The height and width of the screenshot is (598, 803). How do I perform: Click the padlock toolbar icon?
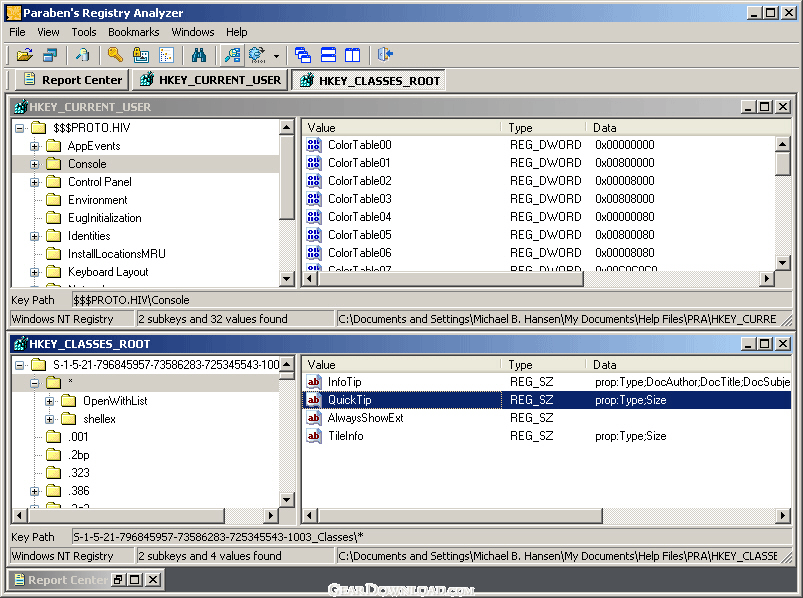pos(140,54)
